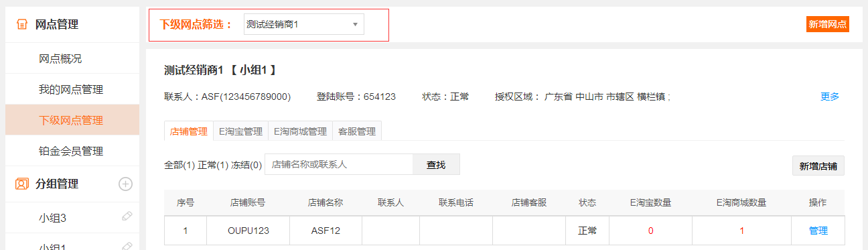Click the 网点管理 section icon

point(22,25)
